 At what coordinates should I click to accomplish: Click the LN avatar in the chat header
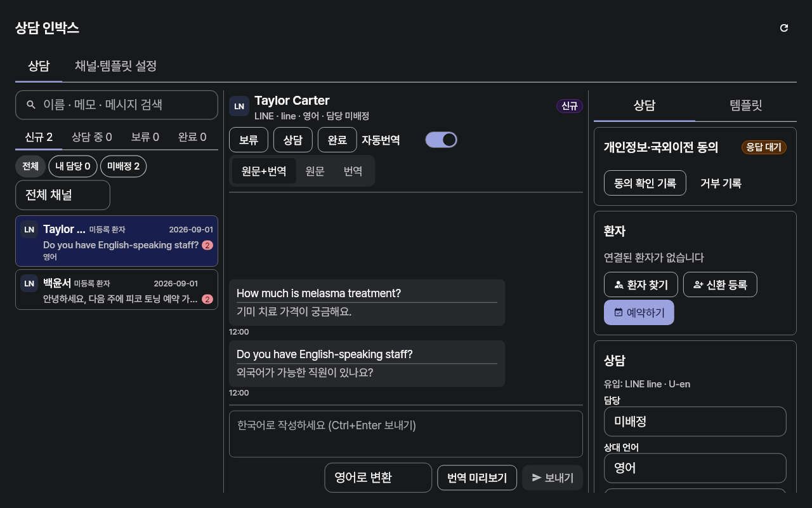(239, 106)
